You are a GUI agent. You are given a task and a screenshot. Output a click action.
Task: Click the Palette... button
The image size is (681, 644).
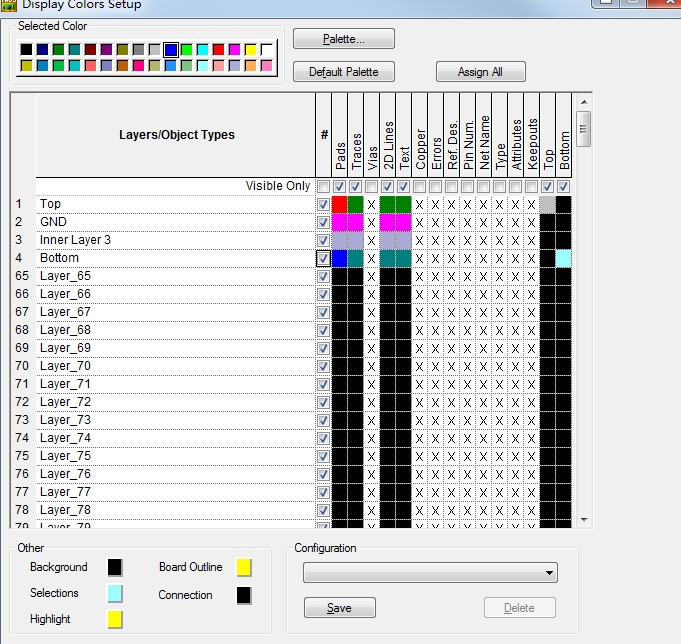[344, 39]
